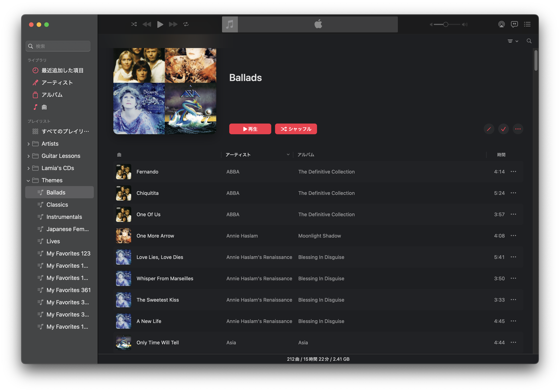Viewport: 560px width, 392px height.
Task: Toggle shuffle mode in playback controls
Action: (x=134, y=24)
